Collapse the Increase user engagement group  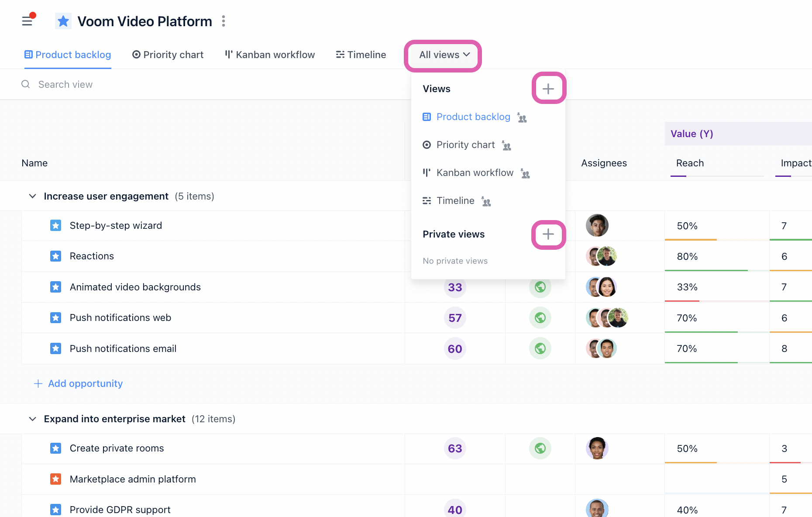[32, 196]
